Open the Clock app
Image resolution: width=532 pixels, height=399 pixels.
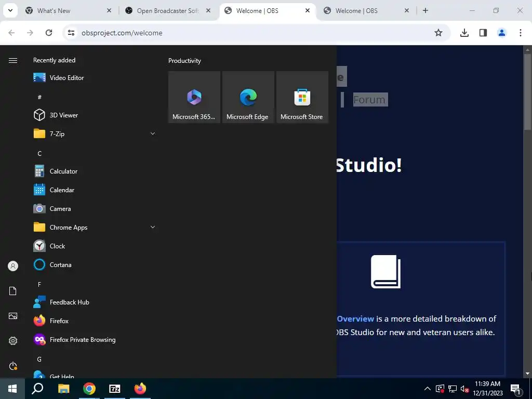pyautogui.click(x=95, y=246)
